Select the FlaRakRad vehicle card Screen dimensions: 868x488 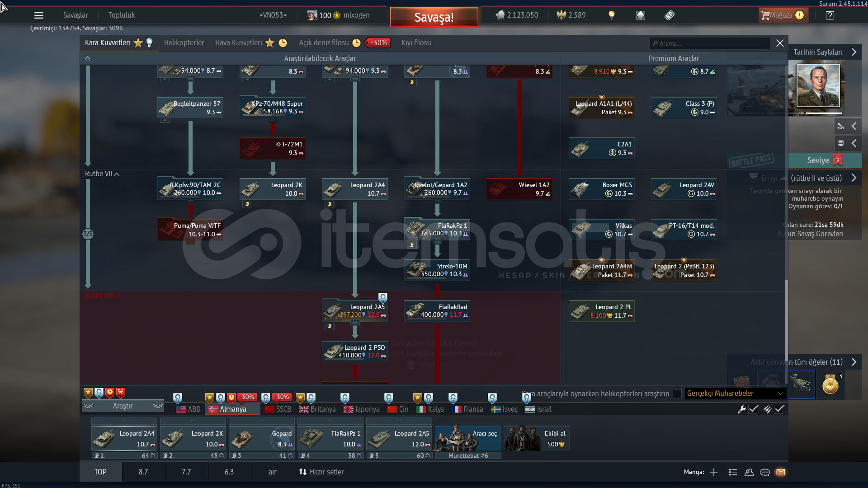pyautogui.click(x=437, y=311)
